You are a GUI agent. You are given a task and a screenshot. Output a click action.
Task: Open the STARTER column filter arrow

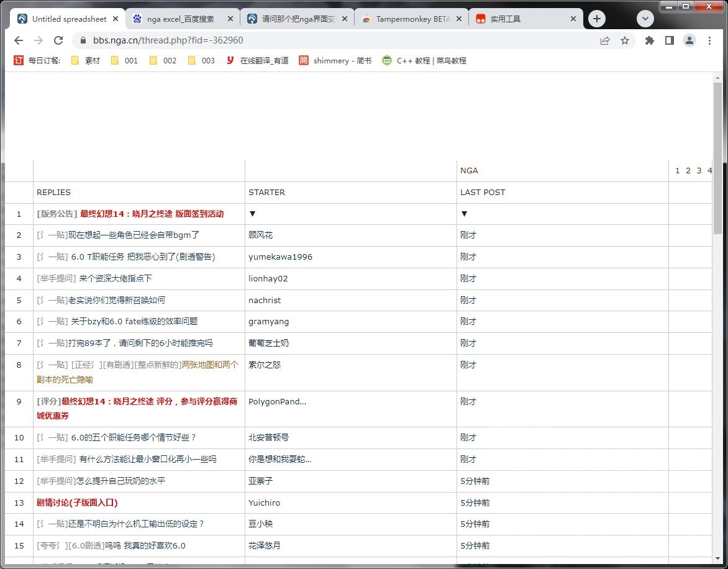click(252, 214)
